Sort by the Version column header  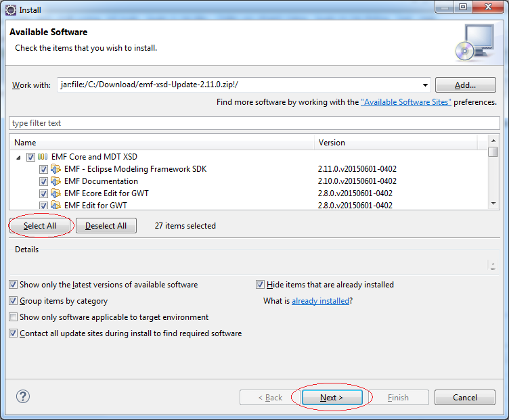tap(396, 143)
